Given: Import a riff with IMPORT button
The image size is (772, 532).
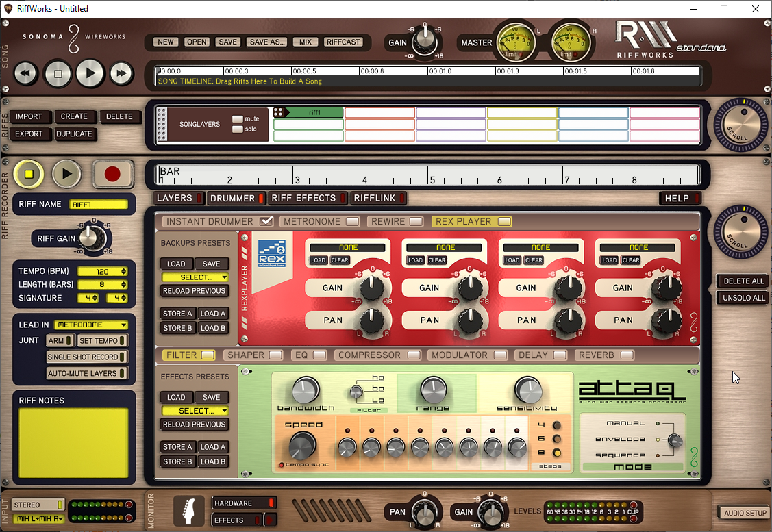Looking at the screenshot, I should pos(29,116).
